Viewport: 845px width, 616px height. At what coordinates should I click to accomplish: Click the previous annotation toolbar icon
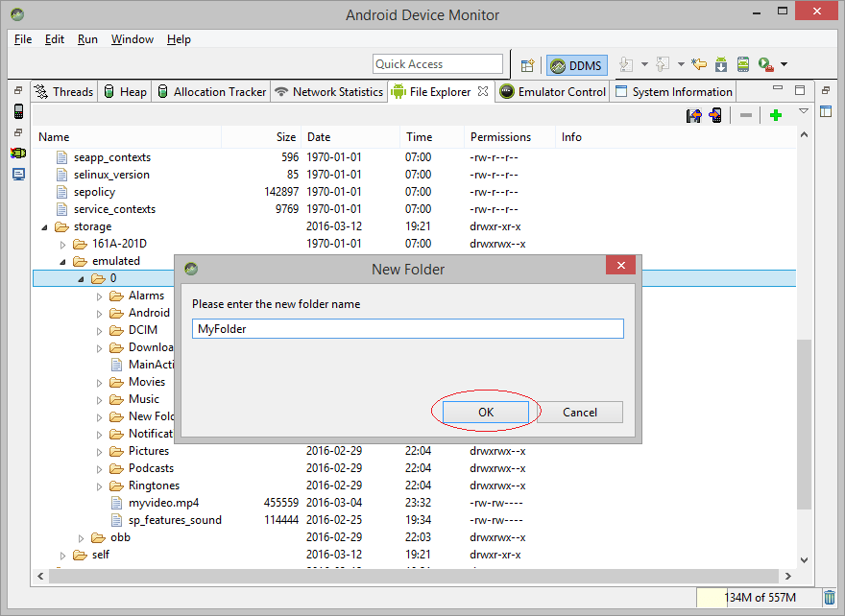(x=663, y=64)
